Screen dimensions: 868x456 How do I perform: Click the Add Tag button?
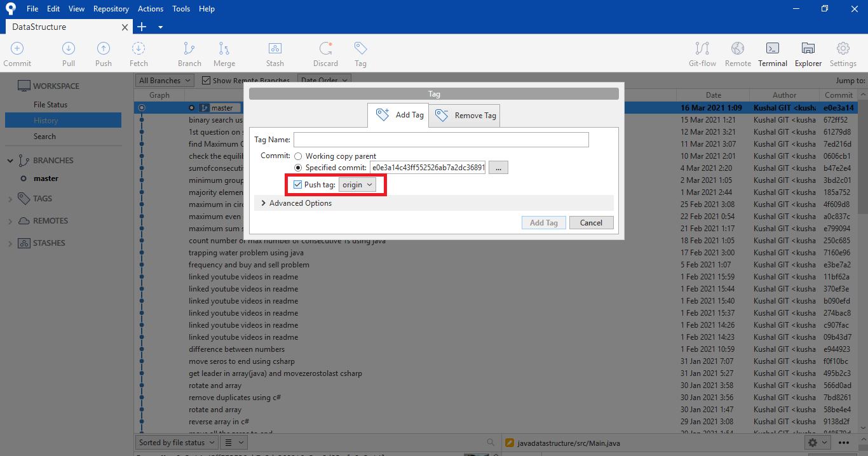tap(544, 223)
